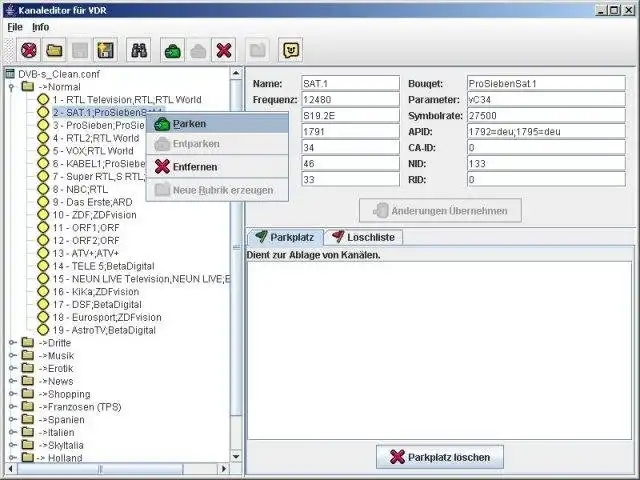Select channel 14 - TELE 5;BetaDigital
The image size is (640, 480).
pos(103,266)
